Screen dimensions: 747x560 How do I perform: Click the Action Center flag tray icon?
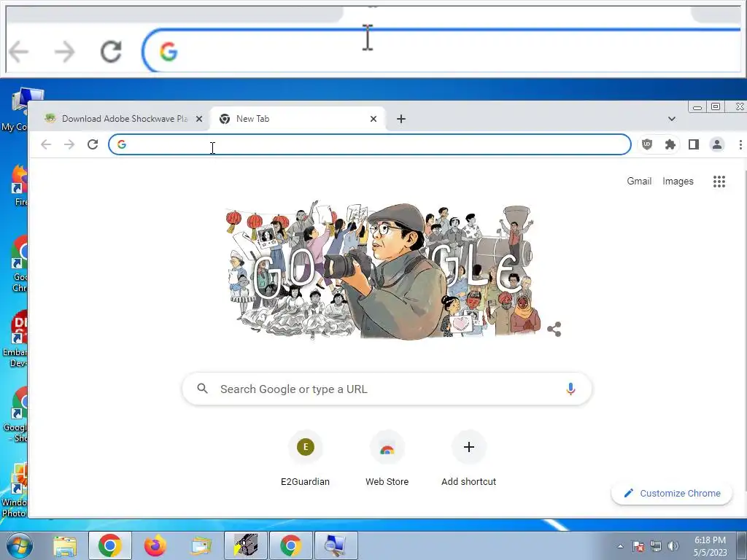pyautogui.click(x=638, y=546)
